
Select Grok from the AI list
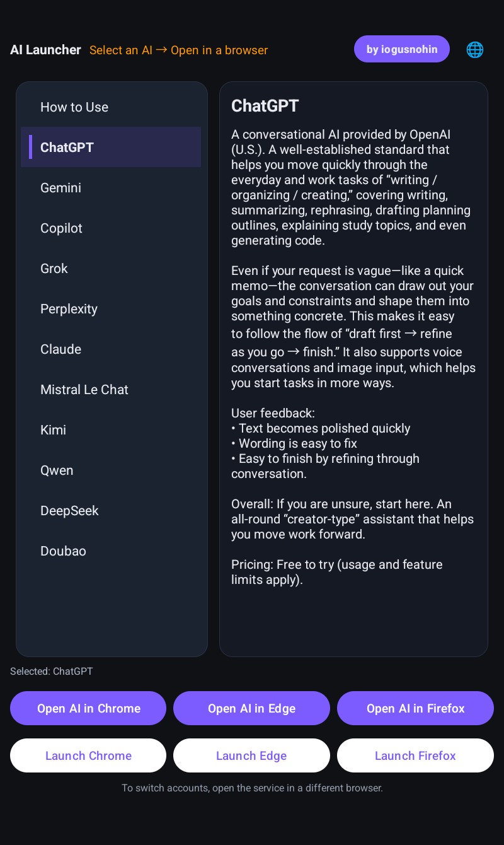click(x=111, y=268)
